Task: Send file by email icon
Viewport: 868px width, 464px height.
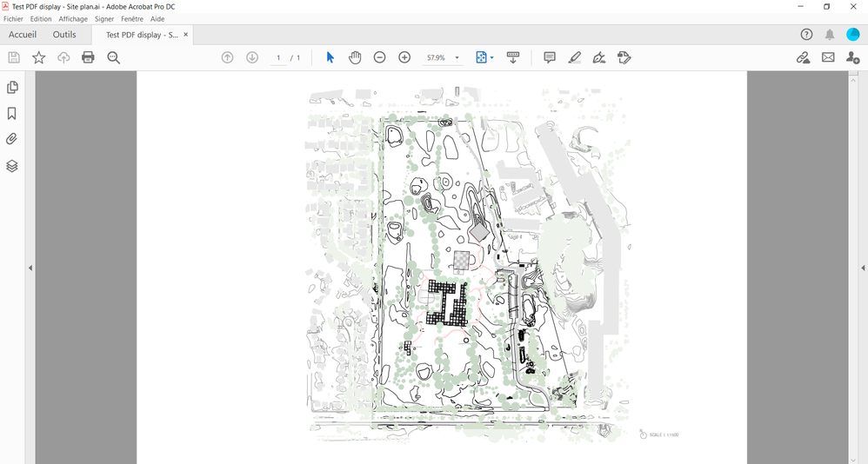Action: pos(828,57)
